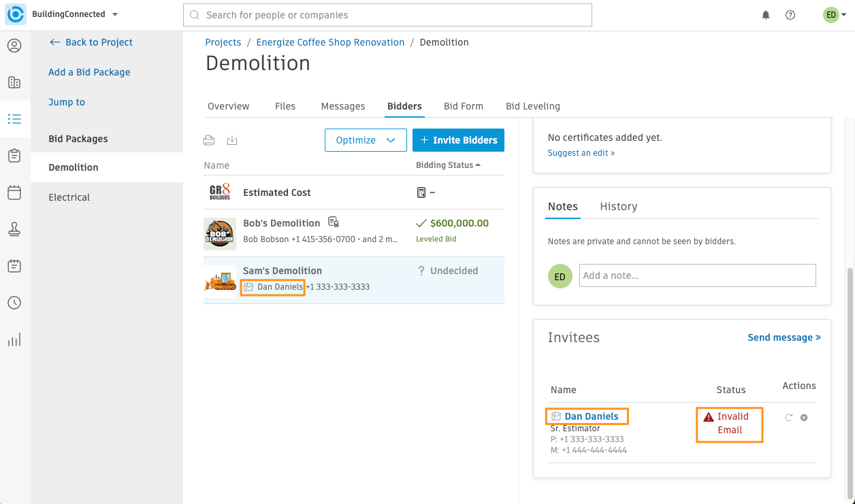The image size is (855, 504).
Task: Click the Add a note input field
Action: click(698, 275)
